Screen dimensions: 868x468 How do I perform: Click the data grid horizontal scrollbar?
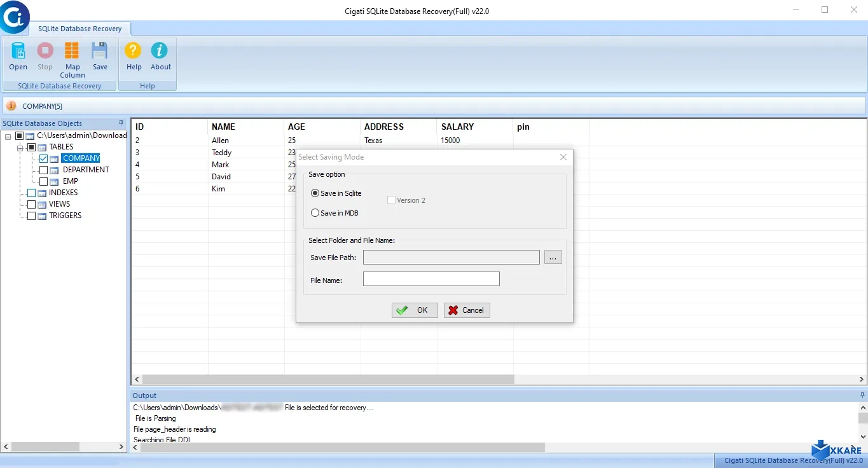click(x=328, y=379)
